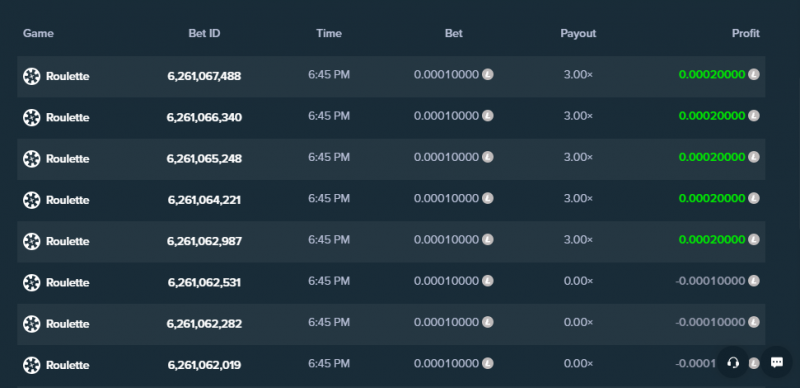Viewport: 800px width, 388px height.
Task: Click Litecoin icon beside profit in row 6,261,062,282
Action: [x=754, y=322]
